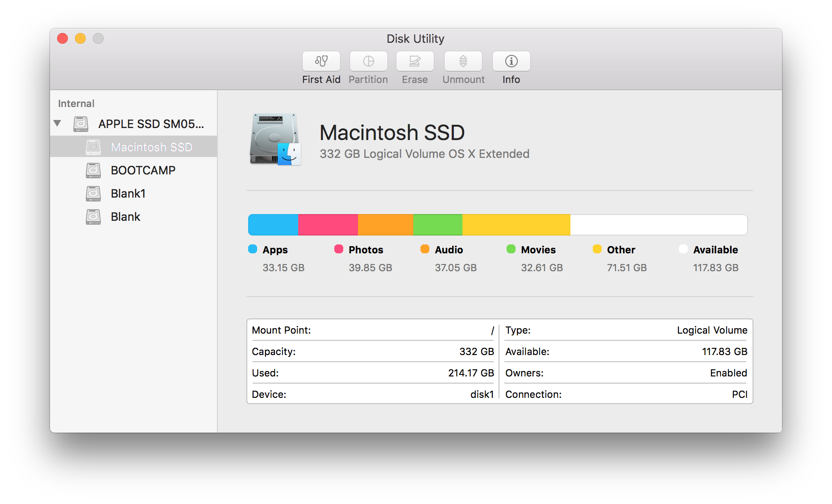Click the white Available segment of storage bar
Screen dimensions: 832x504
coord(659,225)
